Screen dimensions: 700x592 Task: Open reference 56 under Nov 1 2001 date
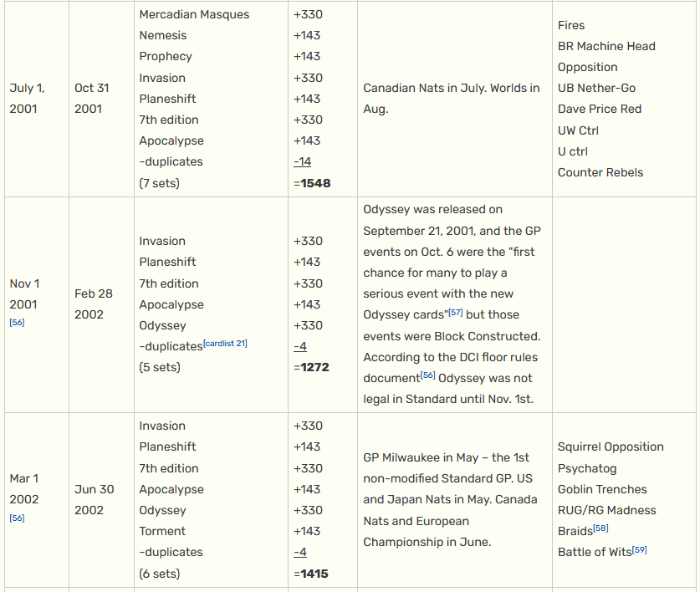click(17, 322)
